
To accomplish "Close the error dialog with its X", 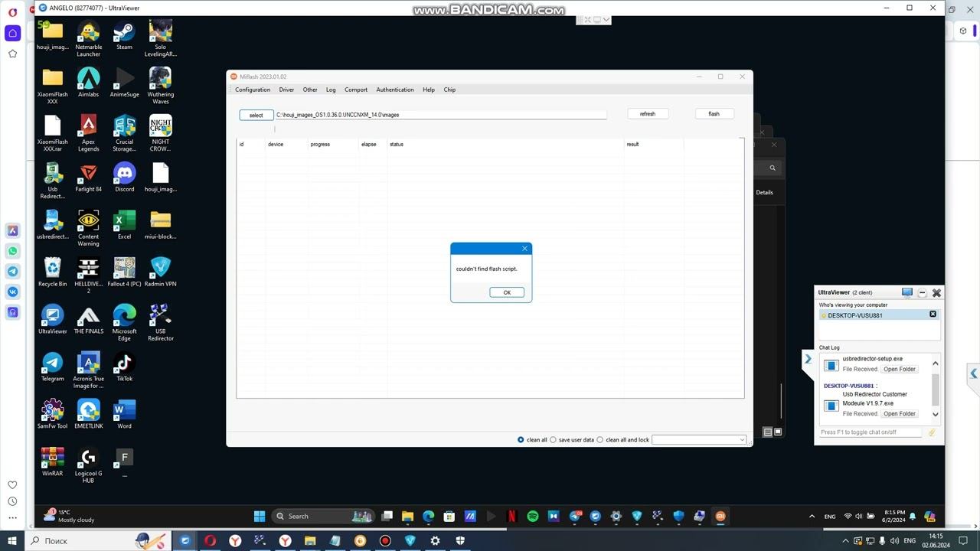I will pyautogui.click(x=524, y=248).
